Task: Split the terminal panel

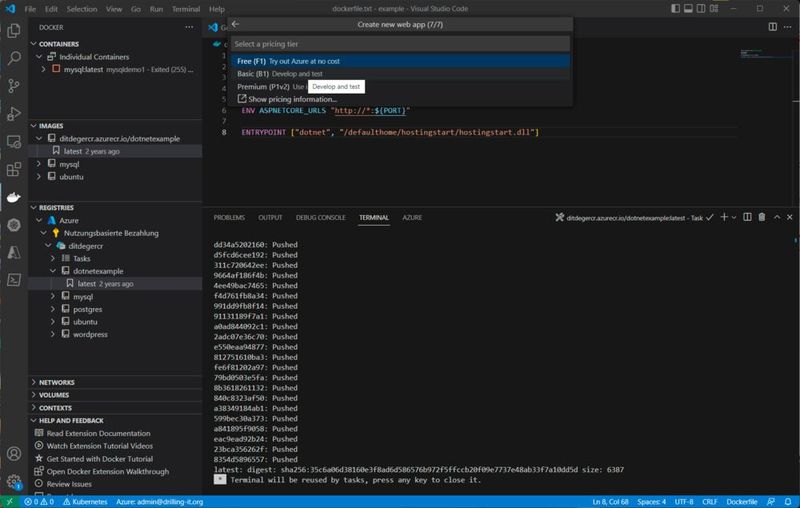Action: (x=747, y=217)
